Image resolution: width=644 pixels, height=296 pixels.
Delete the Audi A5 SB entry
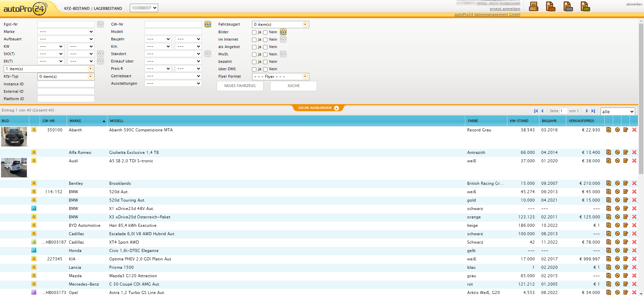pyautogui.click(x=634, y=161)
